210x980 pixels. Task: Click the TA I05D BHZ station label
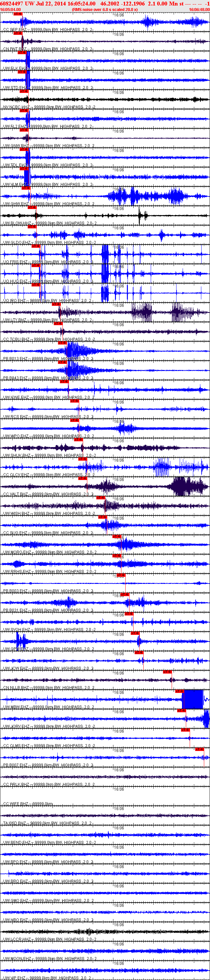(x=15, y=823)
